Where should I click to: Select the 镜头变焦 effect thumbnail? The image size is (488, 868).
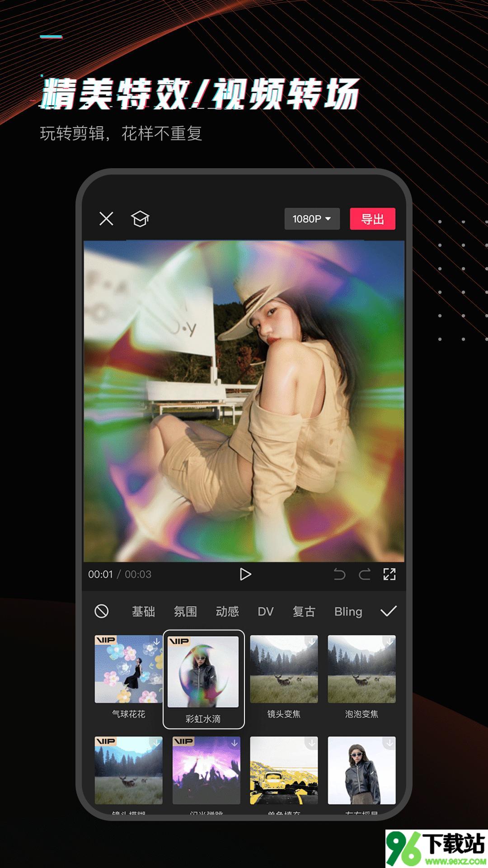(x=284, y=669)
